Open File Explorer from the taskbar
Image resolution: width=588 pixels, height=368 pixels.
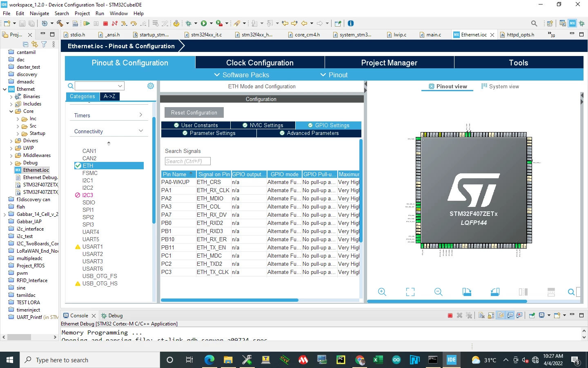(228, 360)
